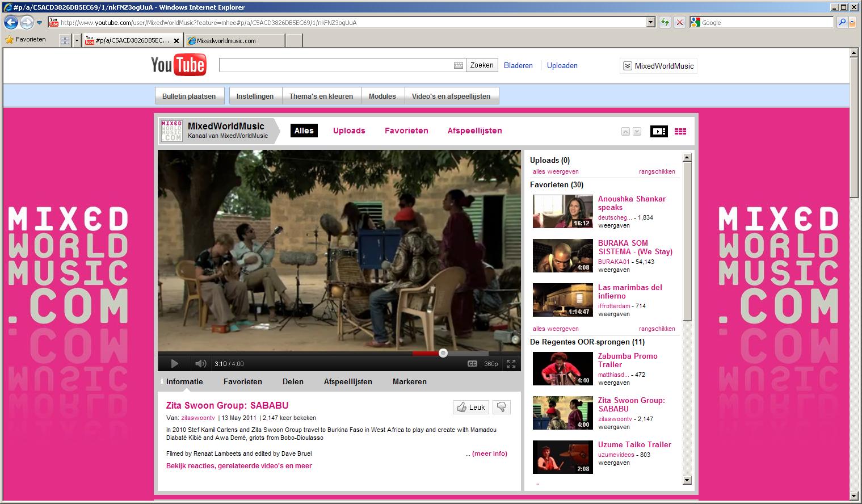Click the Bulletin plaatsen button
862x504 pixels.
coord(189,96)
